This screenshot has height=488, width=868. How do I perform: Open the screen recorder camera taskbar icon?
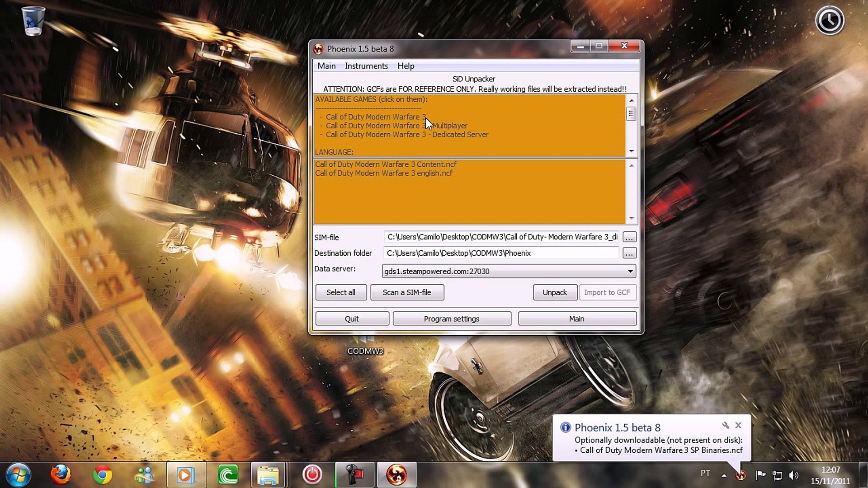click(355, 475)
